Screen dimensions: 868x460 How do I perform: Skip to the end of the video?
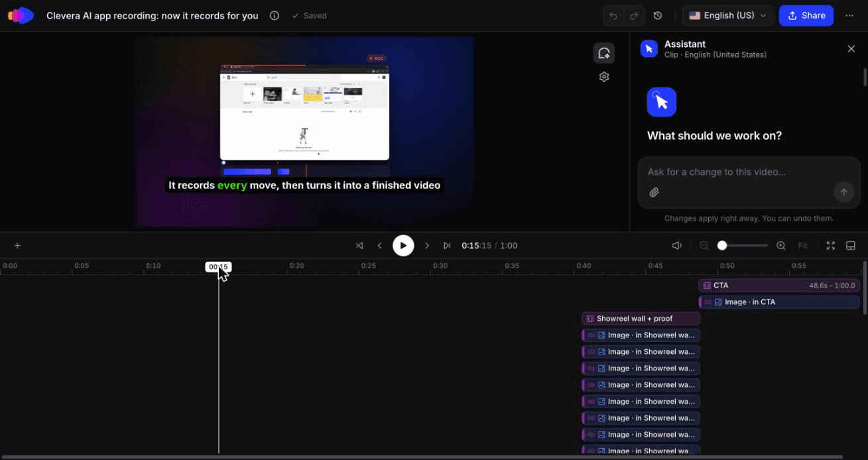tap(447, 245)
